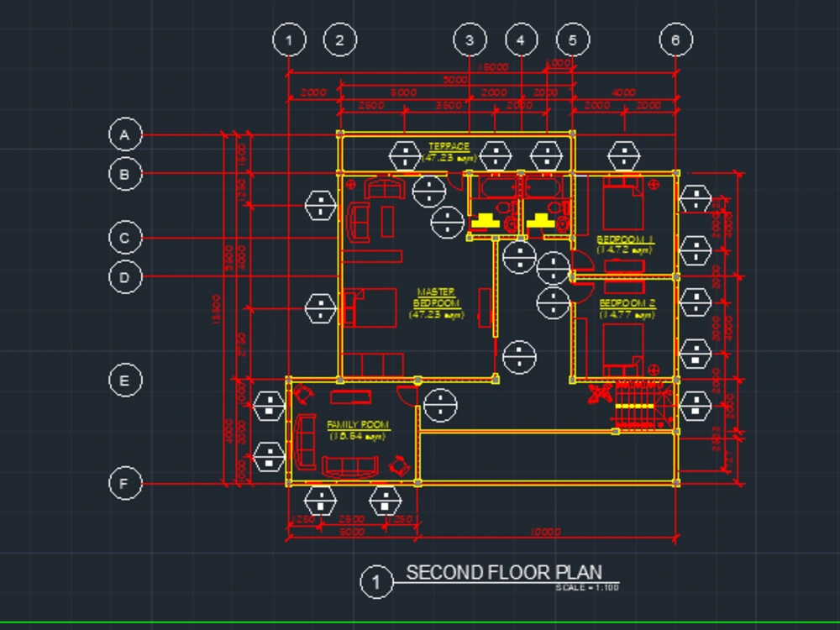The image size is (840, 630).
Task: Select row grid bubble E
Action: (x=125, y=381)
